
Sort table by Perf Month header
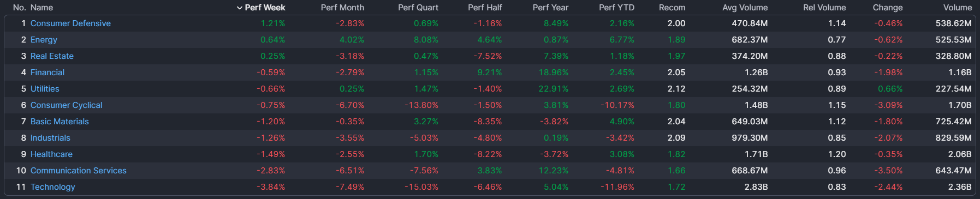[342, 8]
